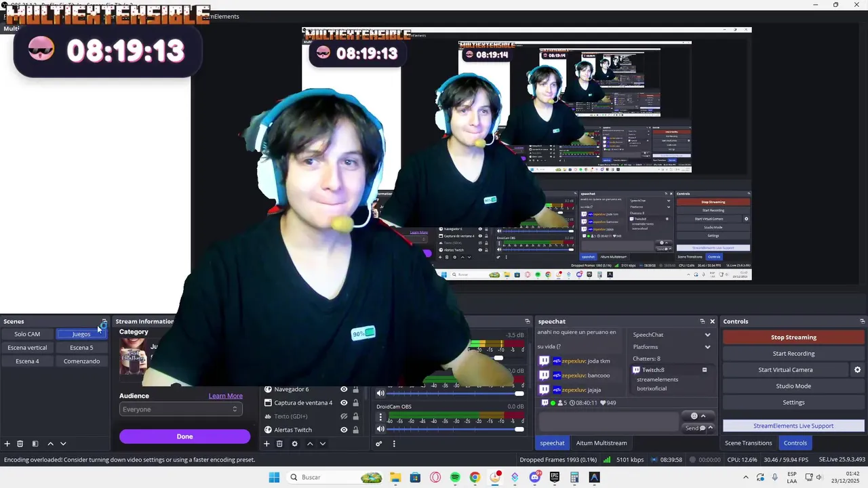Move source up in Sources list

click(310, 444)
